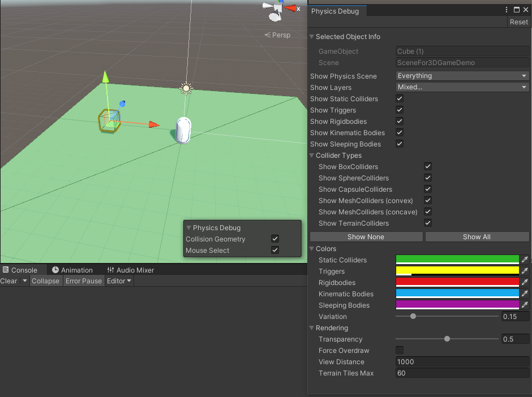Uncheck Show MeshColliders (convex)
This screenshot has height=397, width=532.
428,200
